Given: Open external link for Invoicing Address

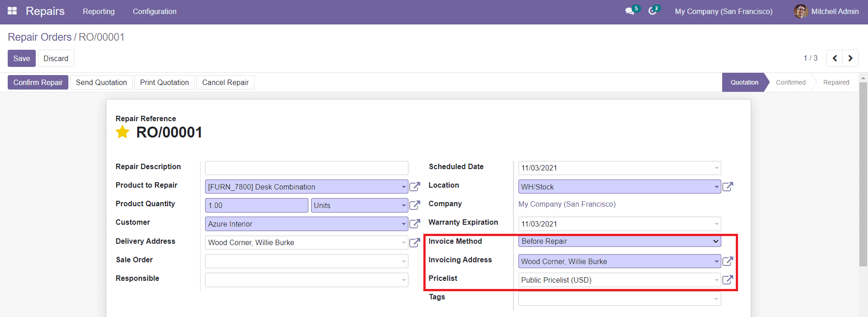Looking at the screenshot, I should point(728,261).
